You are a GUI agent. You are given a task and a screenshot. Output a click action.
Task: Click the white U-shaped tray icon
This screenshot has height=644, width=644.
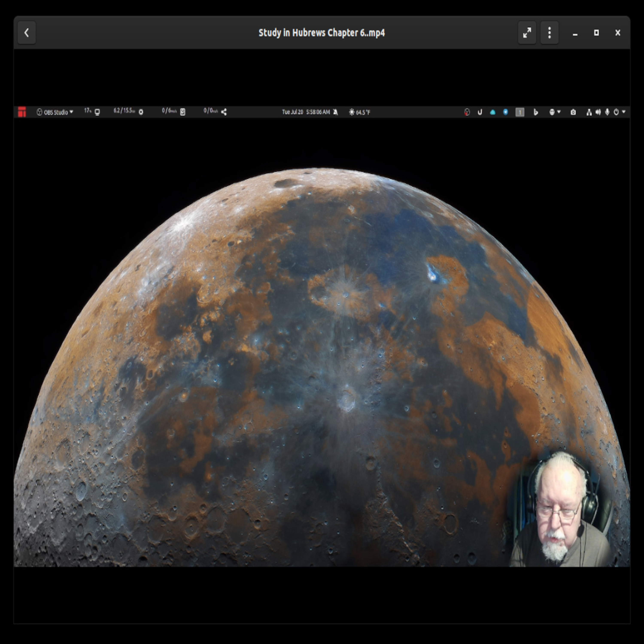[480, 112]
